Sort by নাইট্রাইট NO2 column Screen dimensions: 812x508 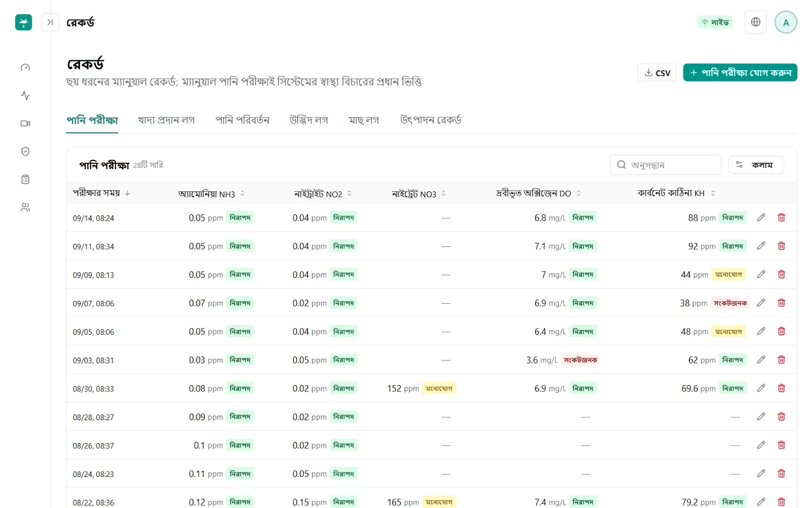point(324,194)
